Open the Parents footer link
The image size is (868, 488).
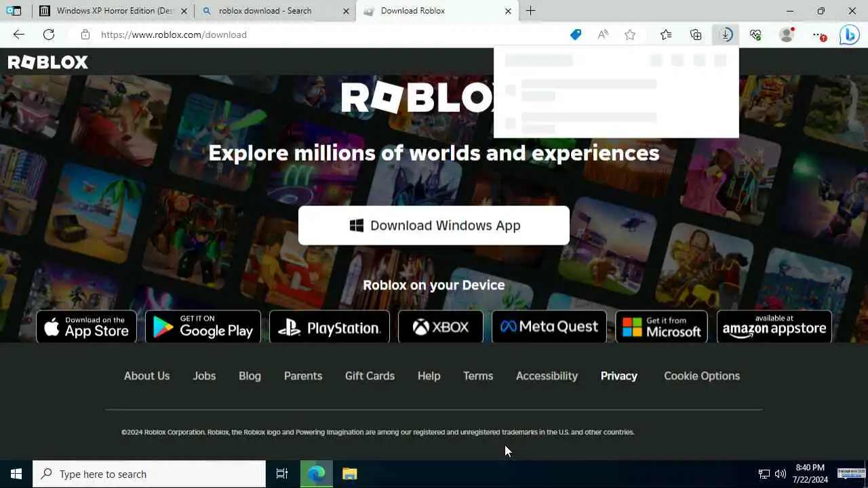click(303, 375)
